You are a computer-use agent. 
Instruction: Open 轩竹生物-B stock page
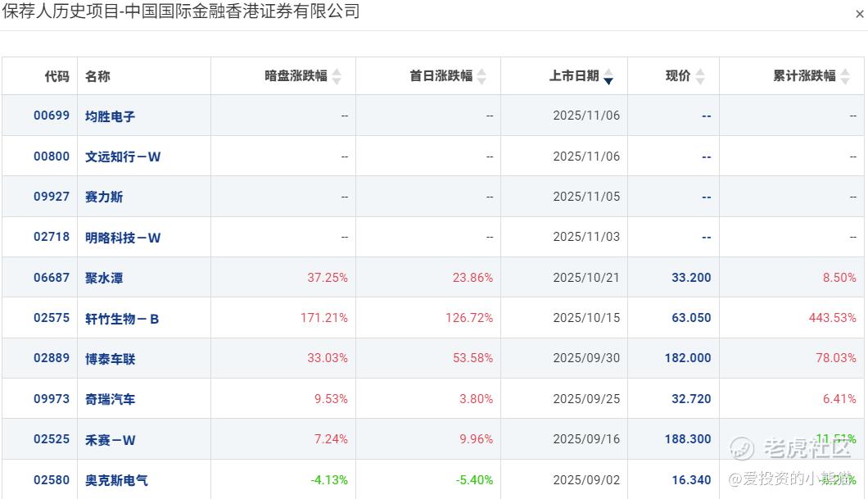point(122,319)
